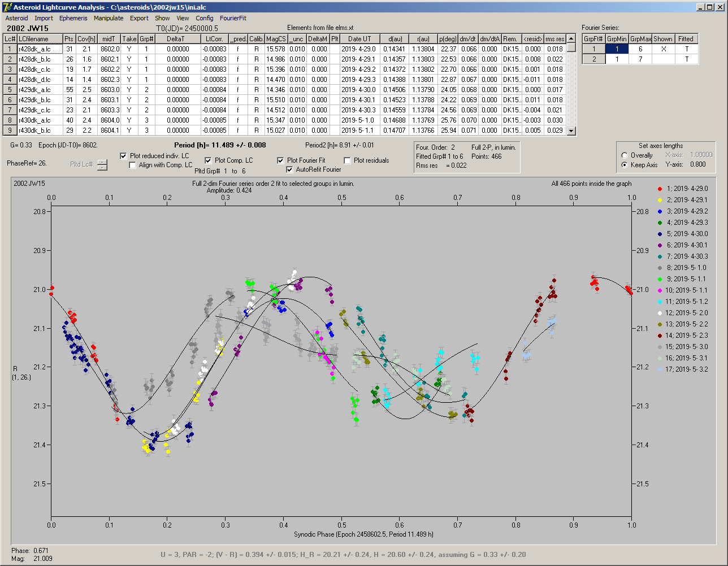
Task: Open the Config menu
Action: [205, 18]
